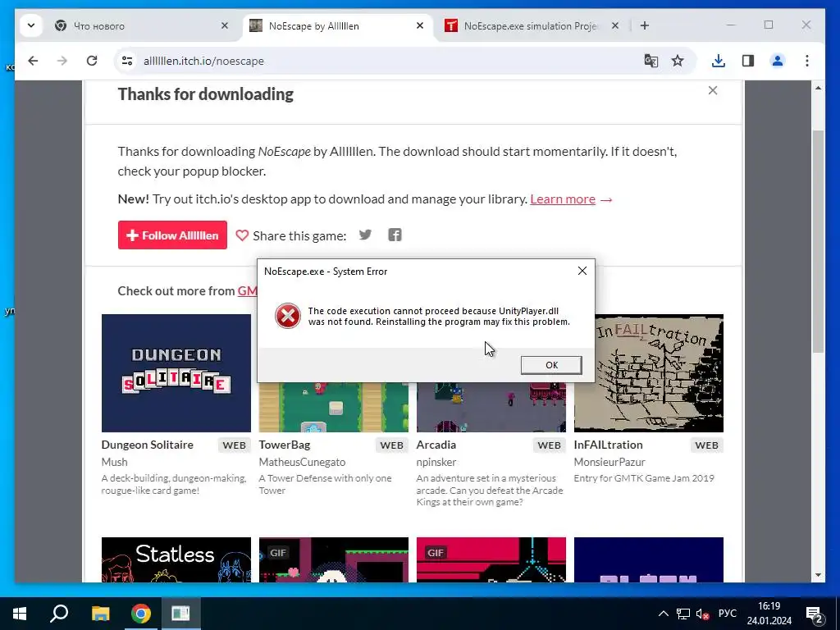This screenshot has height=630, width=840.
Task: Reload the current page
Action: point(92,61)
